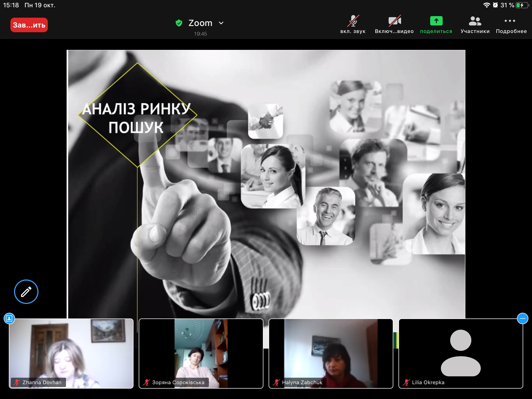Unmute with the crossed microphone icon
This screenshot has width=532, height=399.
[353, 21]
